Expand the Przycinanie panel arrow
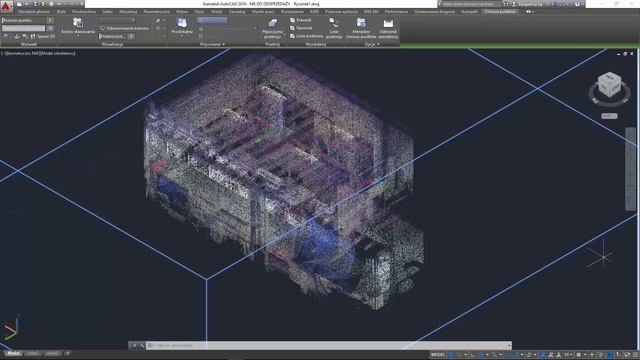Screen dimensions: 640x360 (223, 44)
